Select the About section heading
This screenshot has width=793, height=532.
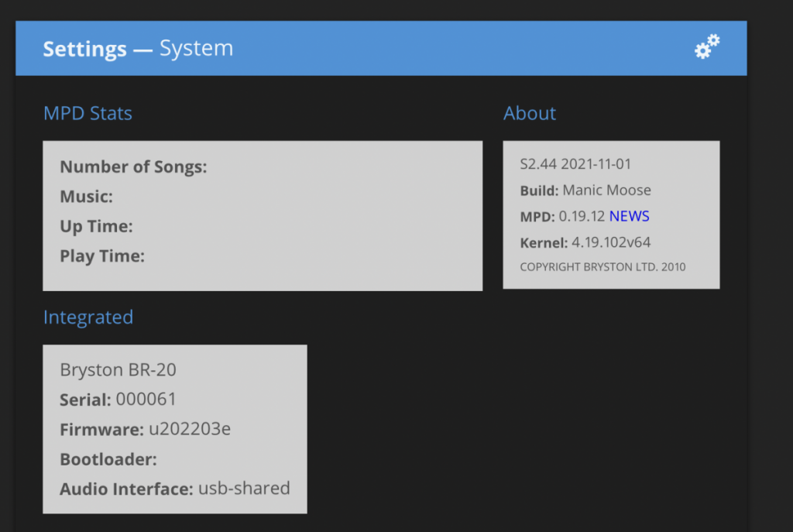pos(530,113)
